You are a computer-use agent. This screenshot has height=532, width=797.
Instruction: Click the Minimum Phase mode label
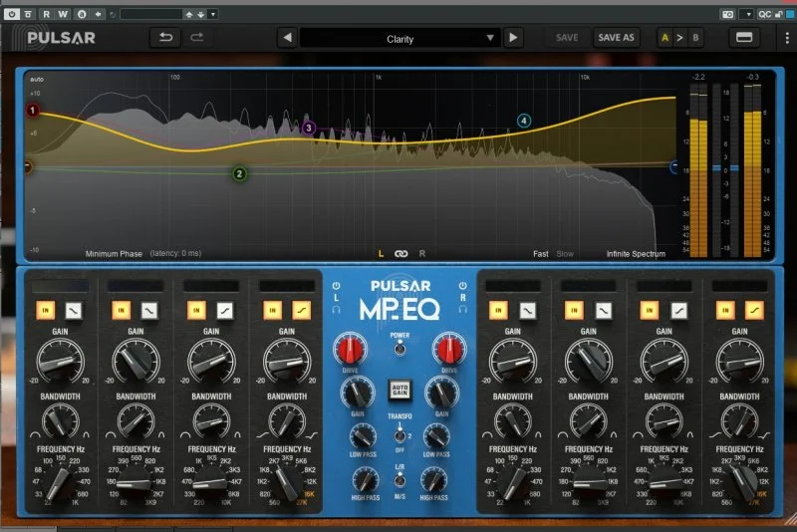point(114,254)
